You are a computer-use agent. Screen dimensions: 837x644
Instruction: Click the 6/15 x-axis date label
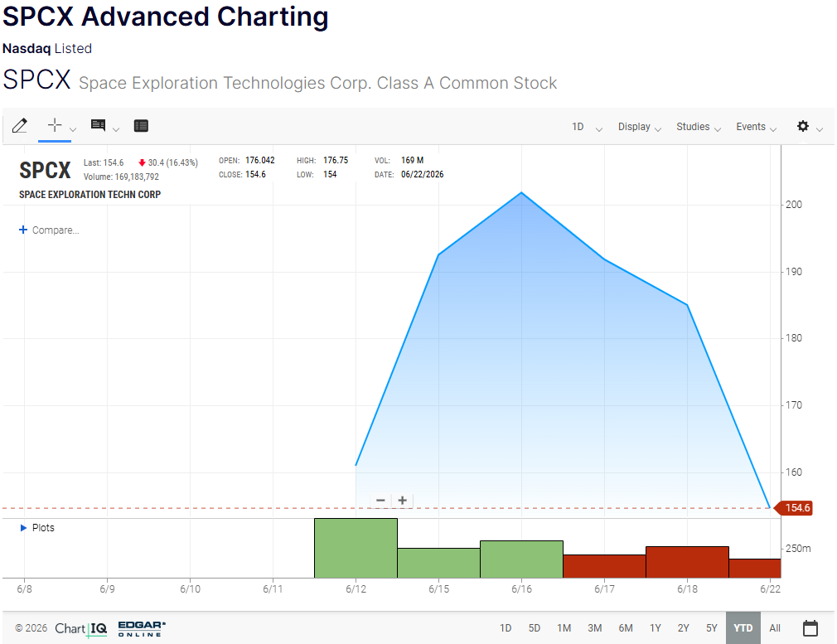point(438,589)
